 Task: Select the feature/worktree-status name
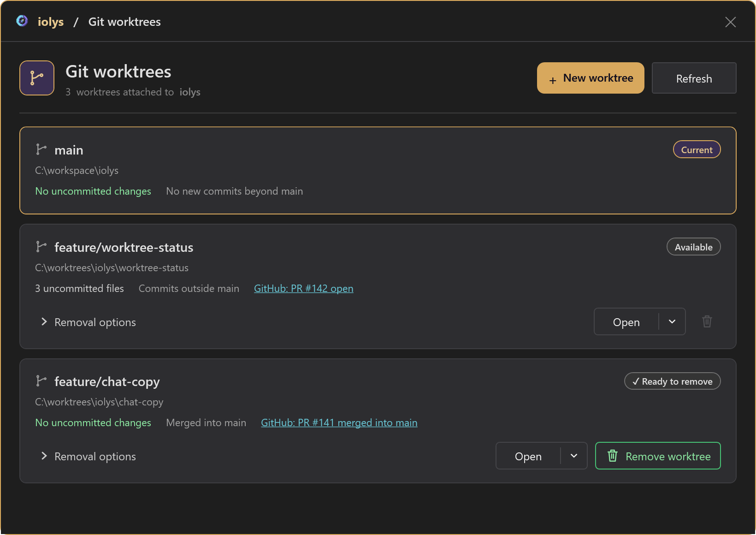tap(124, 247)
